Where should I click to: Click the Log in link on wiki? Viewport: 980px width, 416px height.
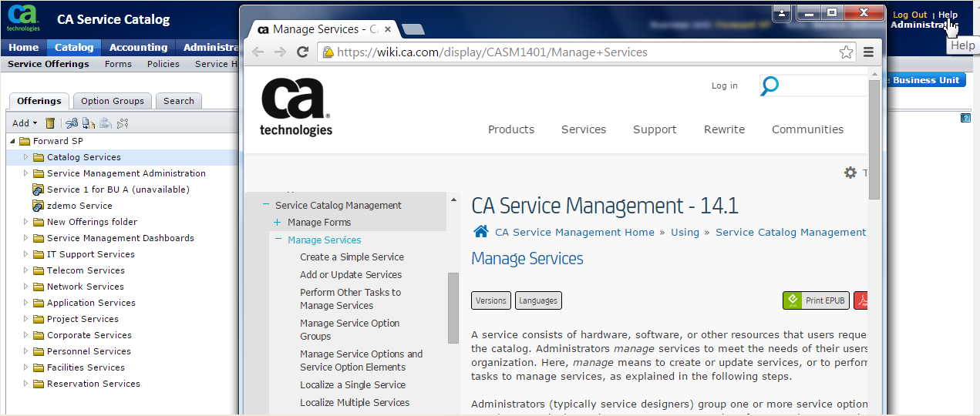(725, 86)
